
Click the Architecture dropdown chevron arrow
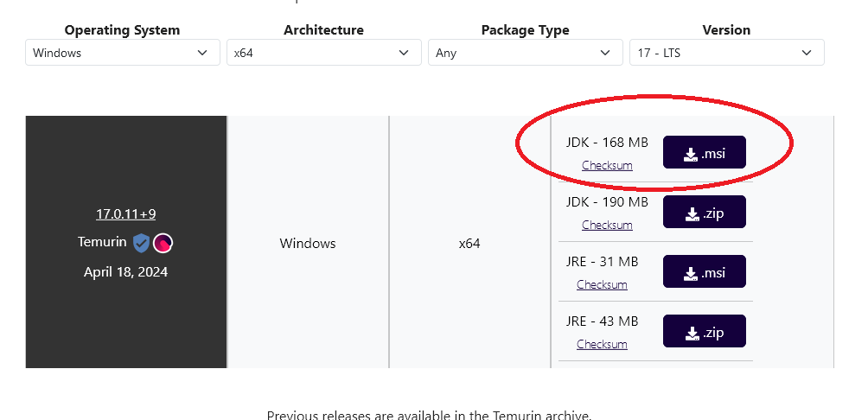pyautogui.click(x=404, y=53)
